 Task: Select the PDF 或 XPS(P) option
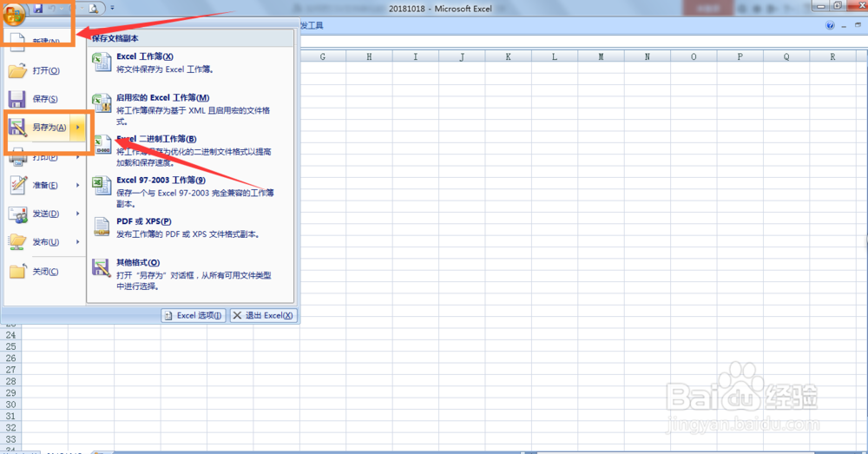point(191,227)
